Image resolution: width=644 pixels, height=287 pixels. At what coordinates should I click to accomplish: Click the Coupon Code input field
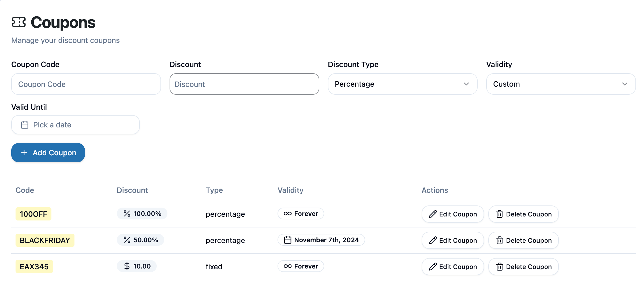86,84
